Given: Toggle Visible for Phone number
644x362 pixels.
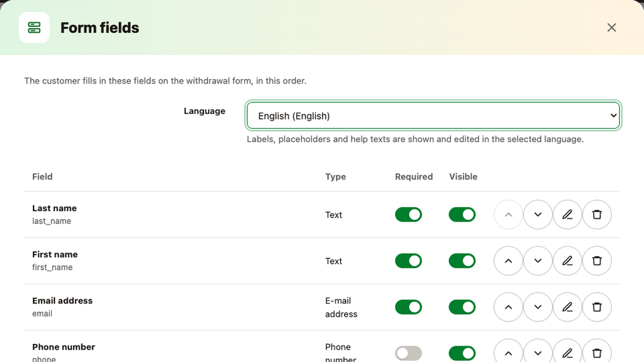Looking at the screenshot, I should click(462, 353).
